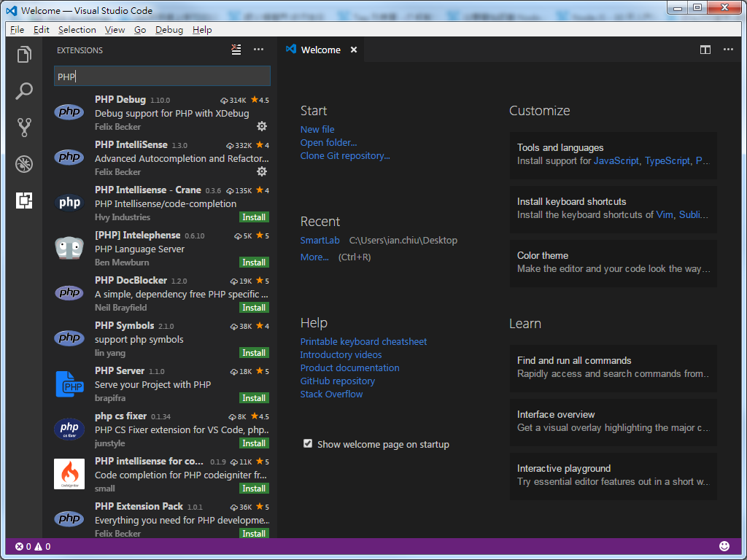The image size is (747, 560).
Task: Open the Explorer view in the activity bar
Action: (24, 54)
